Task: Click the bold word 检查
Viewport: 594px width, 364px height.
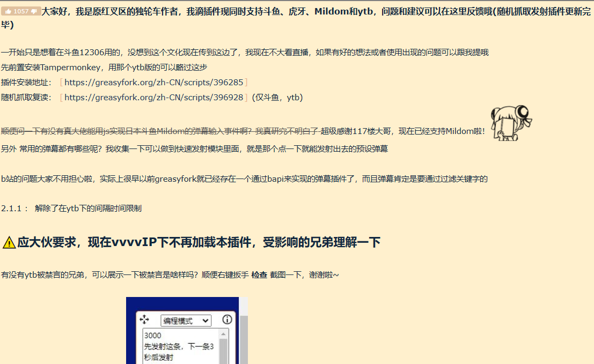Action: [x=259, y=274]
